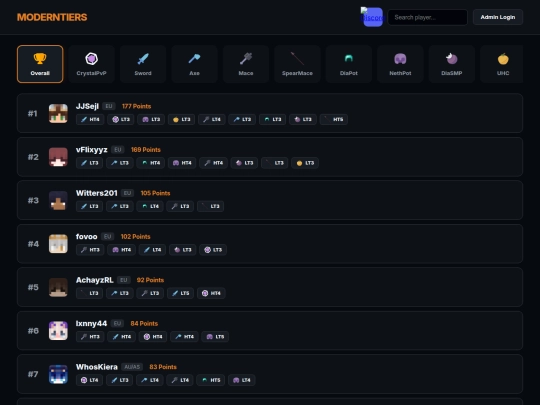Click the 177 Points score text

[x=136, y=106]
